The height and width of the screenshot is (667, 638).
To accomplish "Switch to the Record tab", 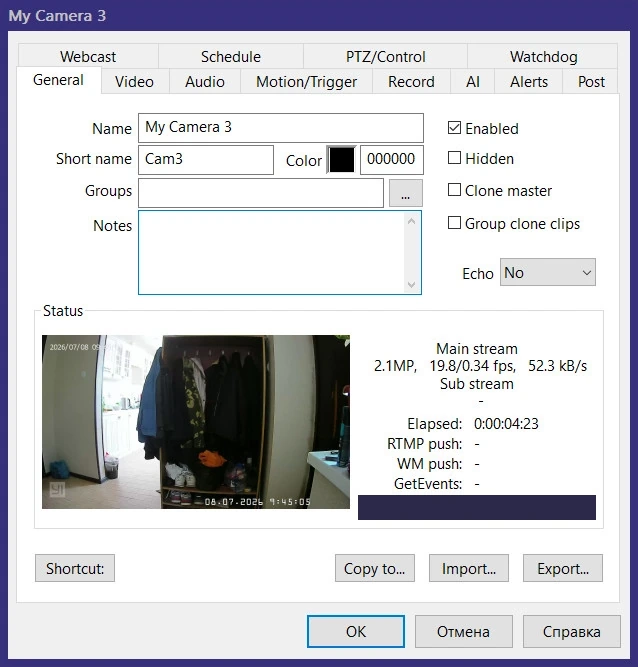I will click(x=411, y=82).
